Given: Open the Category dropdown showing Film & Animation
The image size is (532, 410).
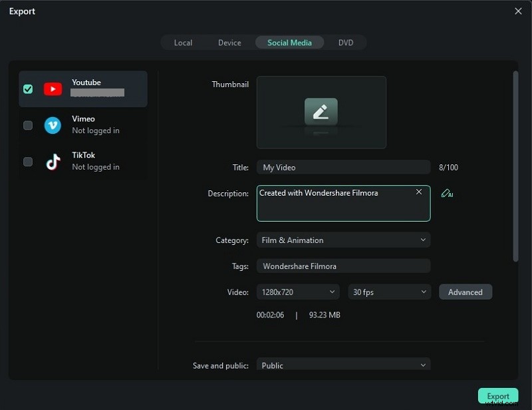Looking at the screenshot, I should tap(343, 240).
